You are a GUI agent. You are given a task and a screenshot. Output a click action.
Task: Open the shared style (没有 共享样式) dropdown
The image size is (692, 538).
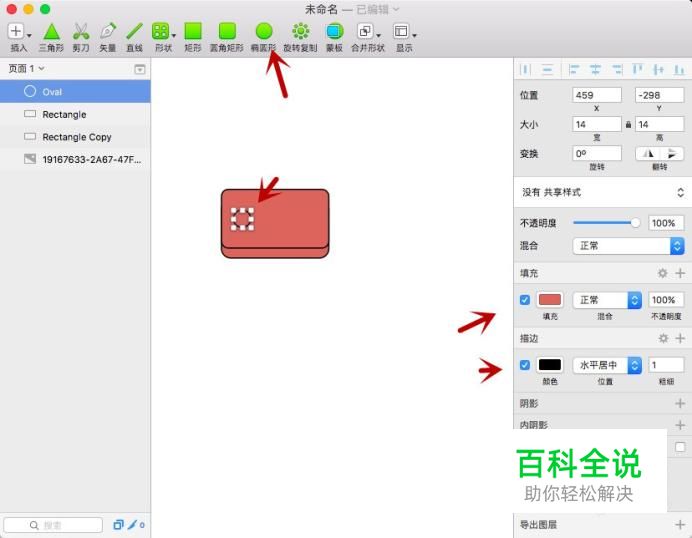tap(603, 192)
